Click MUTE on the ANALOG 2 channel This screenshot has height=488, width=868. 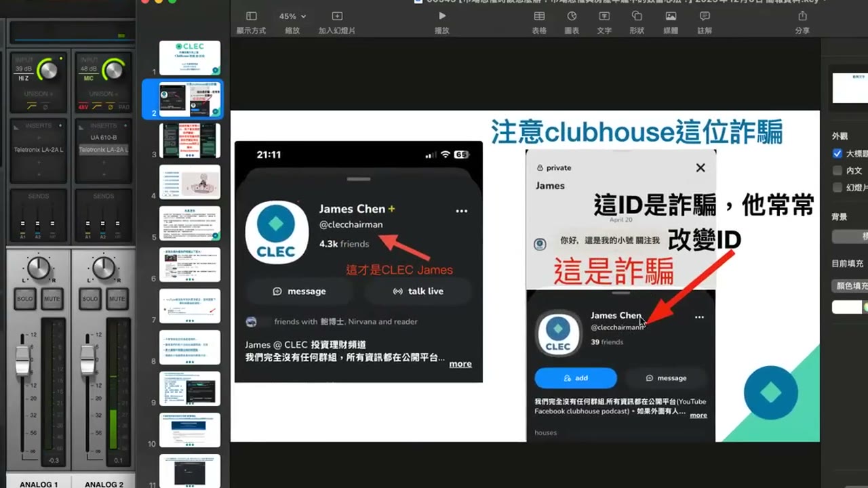117,299
